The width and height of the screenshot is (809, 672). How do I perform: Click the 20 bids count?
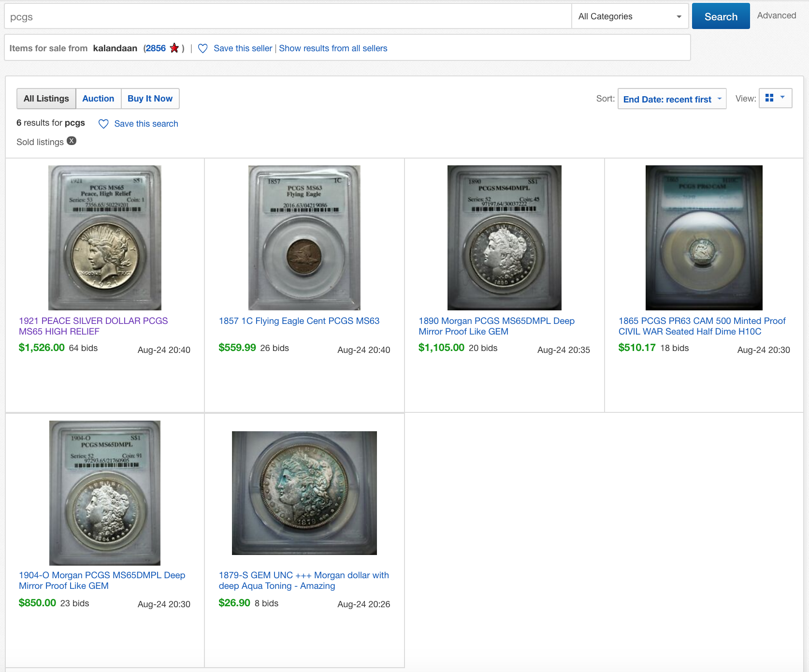tap(483, 348)
